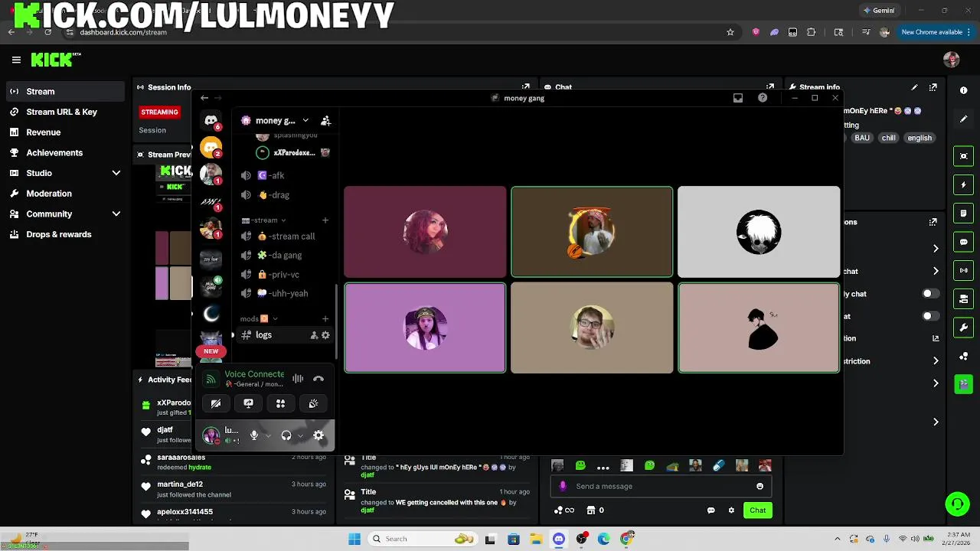The image size is (980, 551).
Task: Pop out the Kick Chat panel
Action: click(770, 87)
